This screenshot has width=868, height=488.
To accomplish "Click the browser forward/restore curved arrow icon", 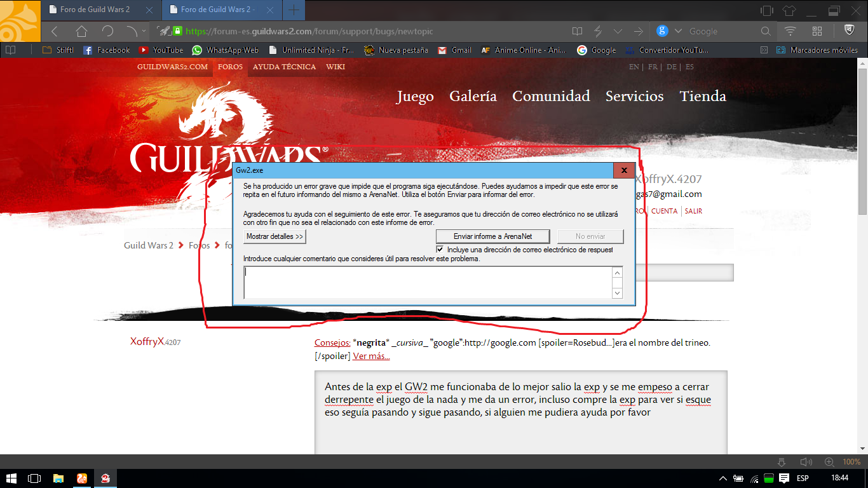I will coord(132,31).
